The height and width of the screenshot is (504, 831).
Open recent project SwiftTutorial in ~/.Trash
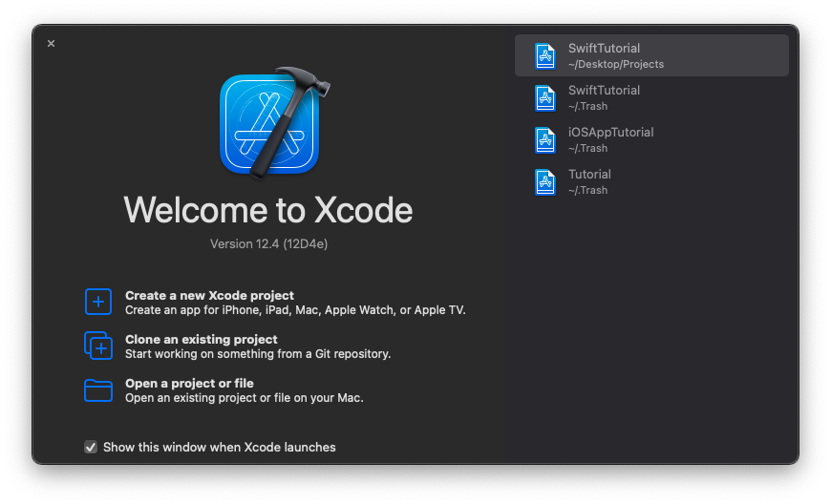[651, 98]
